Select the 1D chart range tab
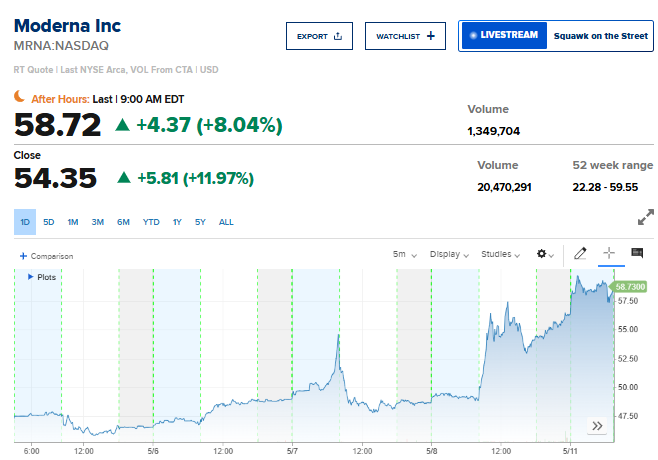The image size is (658, 460). (25, 222)
